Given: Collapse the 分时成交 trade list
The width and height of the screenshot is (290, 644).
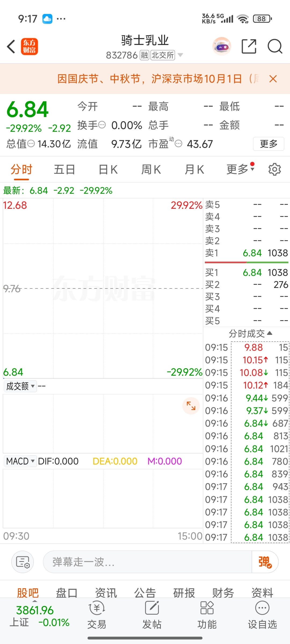Looking at the screenshot, I should click(250, 334).
